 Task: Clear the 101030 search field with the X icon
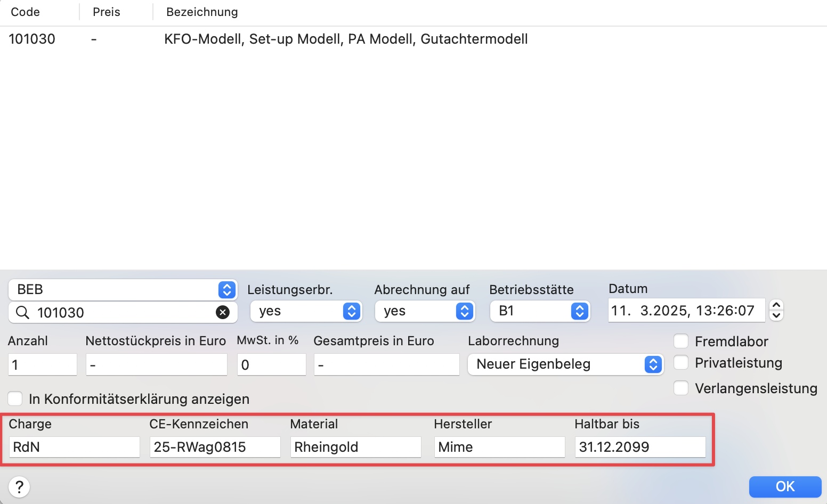[223, 312]
